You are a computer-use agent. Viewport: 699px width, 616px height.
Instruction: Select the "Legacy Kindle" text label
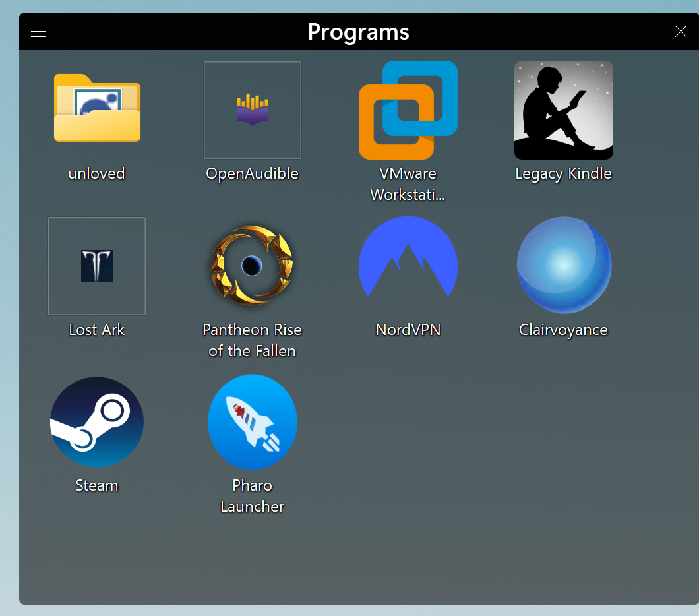(564, 173)
